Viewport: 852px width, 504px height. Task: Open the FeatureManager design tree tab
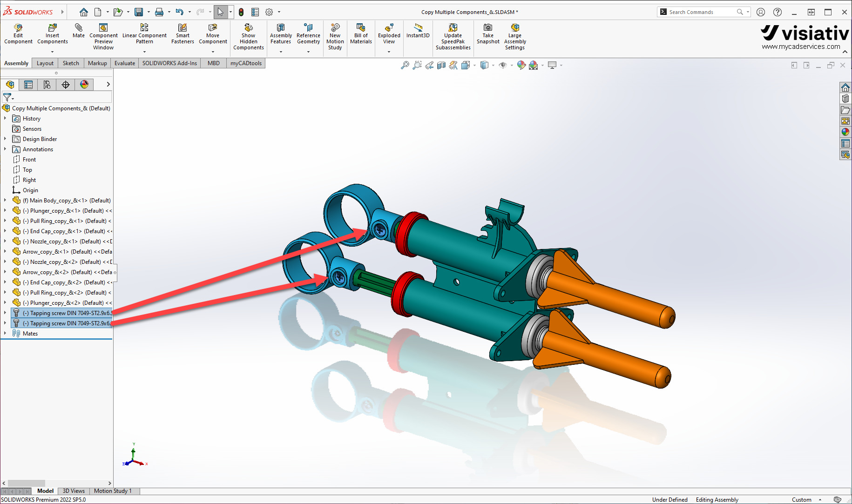pos(10,84)
